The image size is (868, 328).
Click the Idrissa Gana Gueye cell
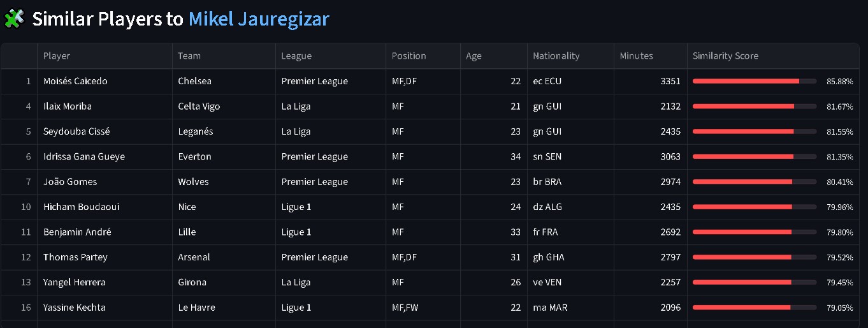point(105,156)
